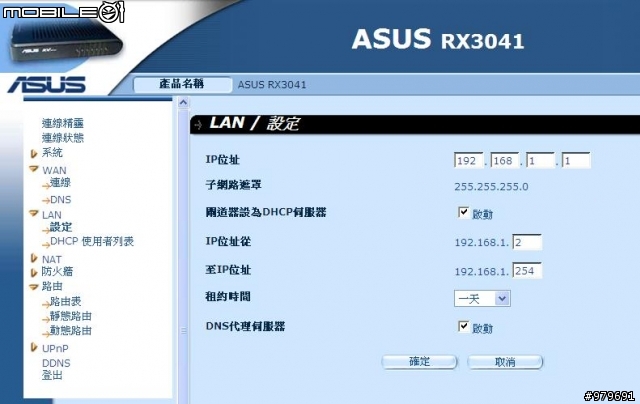Click the 取消 cancel button
This screenshot has height=404, width=640.
[505, 362]
